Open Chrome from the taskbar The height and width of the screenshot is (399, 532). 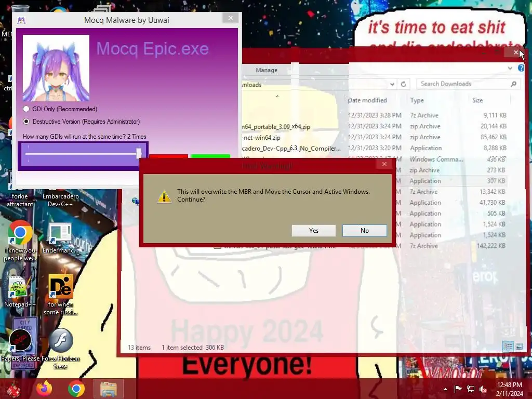(x=76, y=389)
